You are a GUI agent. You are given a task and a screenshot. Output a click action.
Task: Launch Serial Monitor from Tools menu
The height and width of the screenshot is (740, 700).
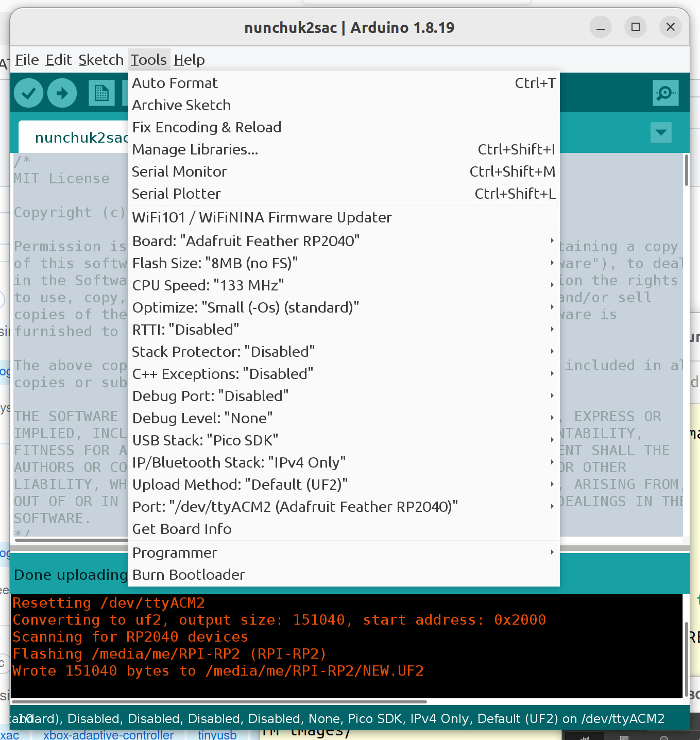tap(344, 171)
